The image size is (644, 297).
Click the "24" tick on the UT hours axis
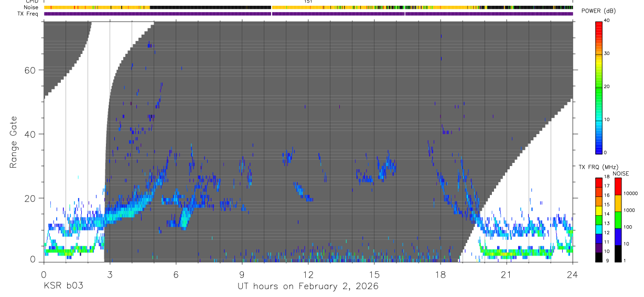pos(572,274)
